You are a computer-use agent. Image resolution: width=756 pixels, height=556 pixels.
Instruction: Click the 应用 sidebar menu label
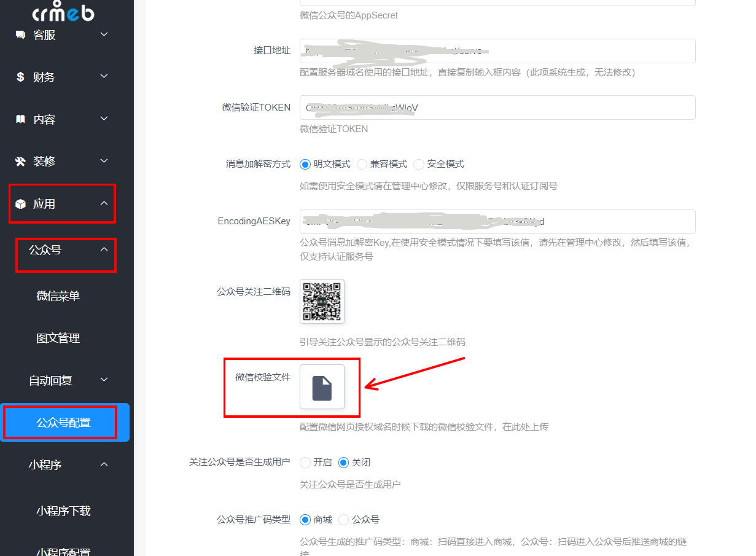click(44, 204)
